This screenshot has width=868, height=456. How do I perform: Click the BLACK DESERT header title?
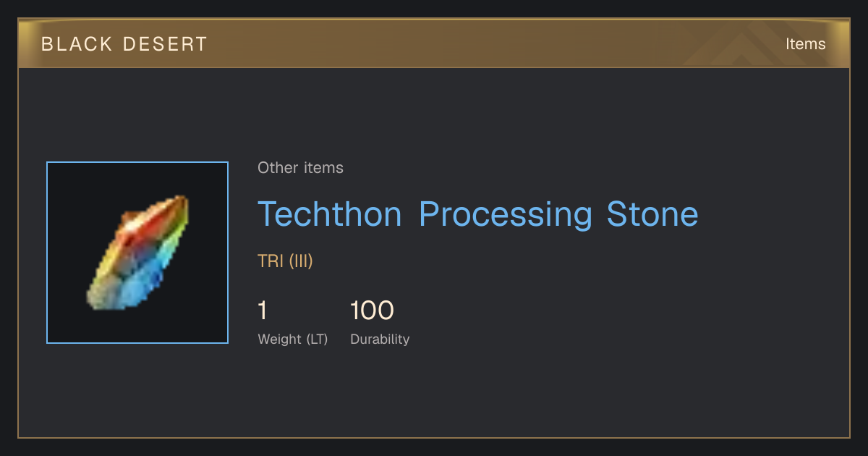[124, 44]
